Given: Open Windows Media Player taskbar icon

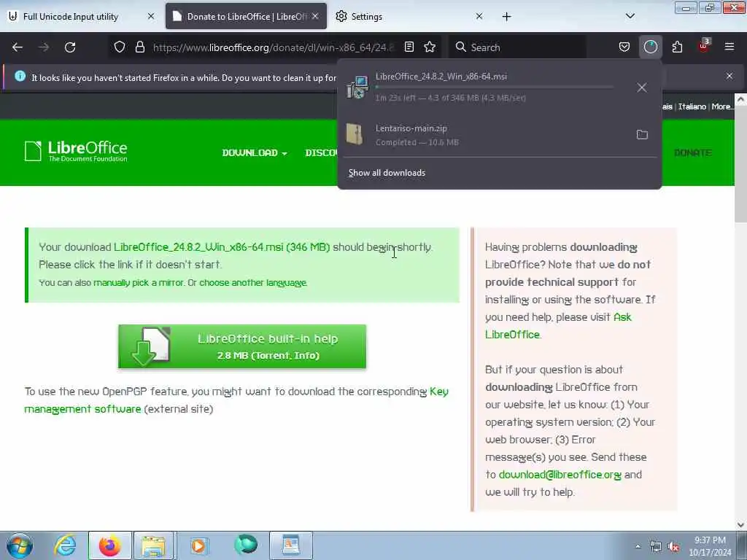Looking at the screenshot, I should (x=198, y=545).
